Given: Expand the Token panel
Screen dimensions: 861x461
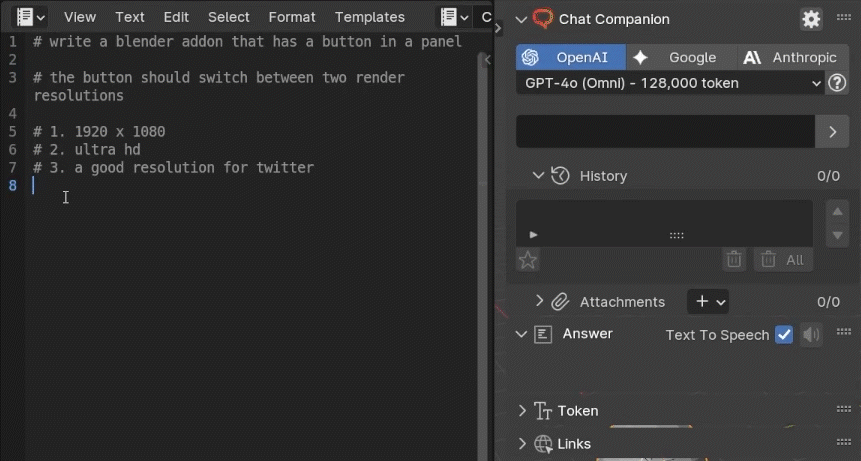Looking at the screenshot, I should (522, 410).
